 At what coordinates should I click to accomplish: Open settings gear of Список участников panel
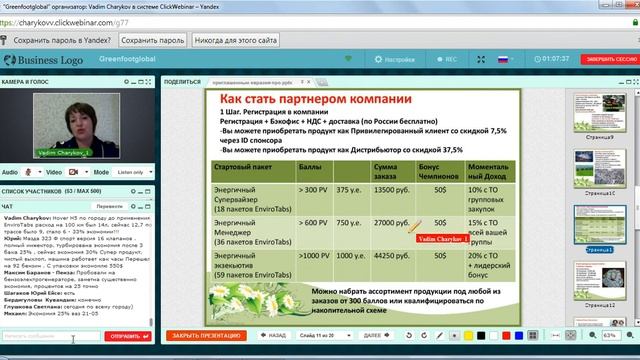pyautogui.click(x=133, y=191)
